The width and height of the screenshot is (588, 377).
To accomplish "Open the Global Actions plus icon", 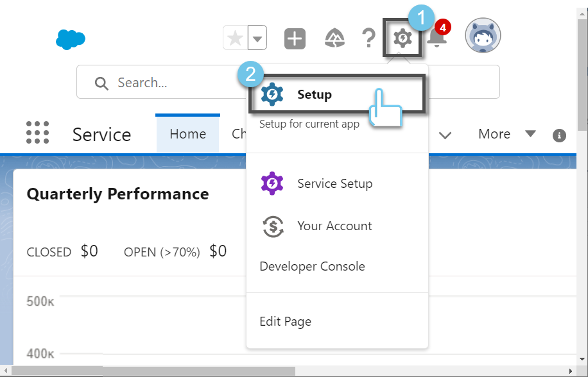I will coord(295,38).
